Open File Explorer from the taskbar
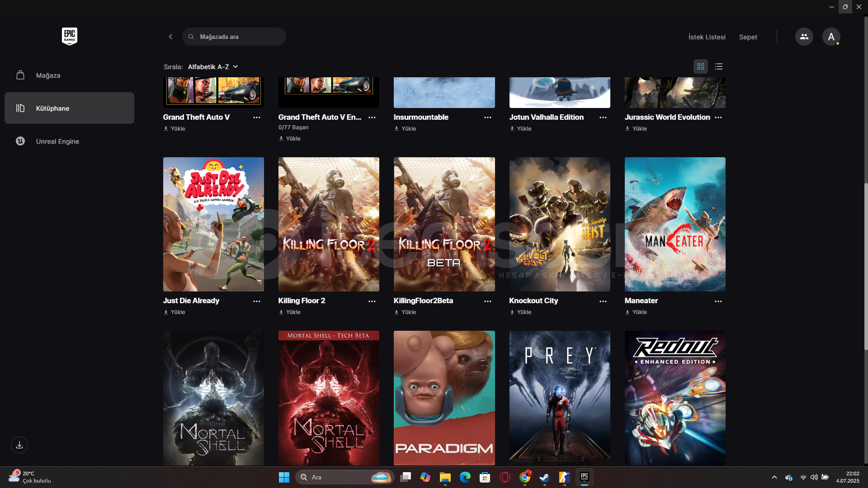868x488 pixels. tap(445, 477)
